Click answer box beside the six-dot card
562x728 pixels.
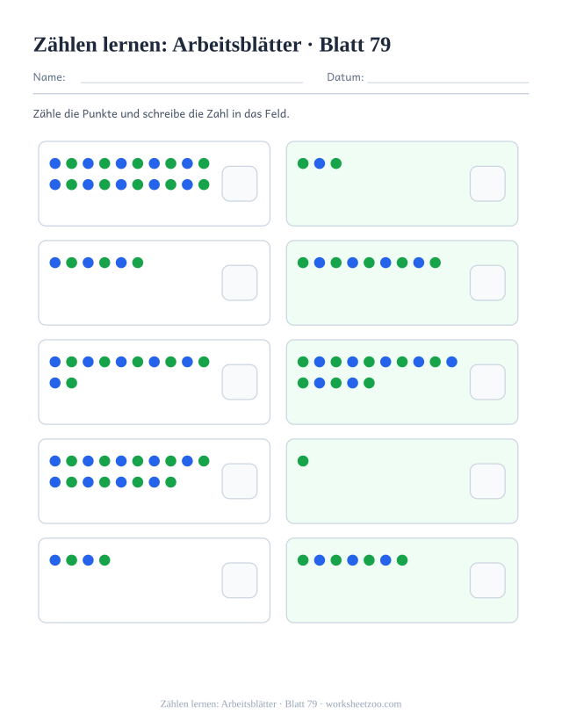(240, 283)
